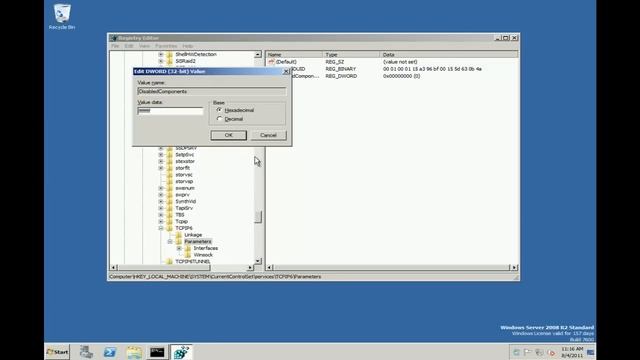This screenshot has width=640, height=360.
Task: Launch Server Manager from the taskbar
Action: pos(86,352)
